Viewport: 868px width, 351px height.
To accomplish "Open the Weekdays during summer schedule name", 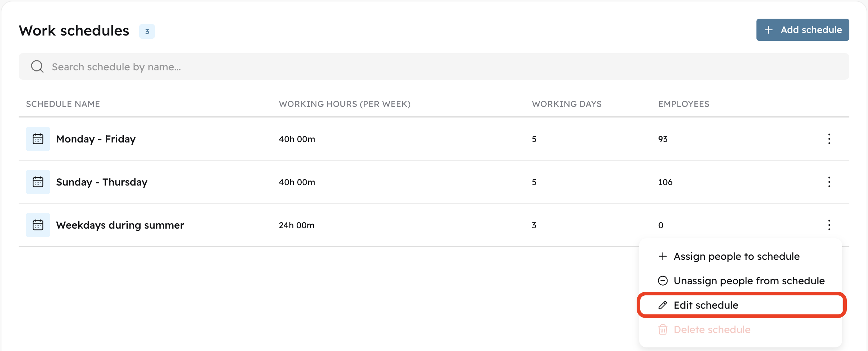I will pyautogui.click(x=120, y=225).
